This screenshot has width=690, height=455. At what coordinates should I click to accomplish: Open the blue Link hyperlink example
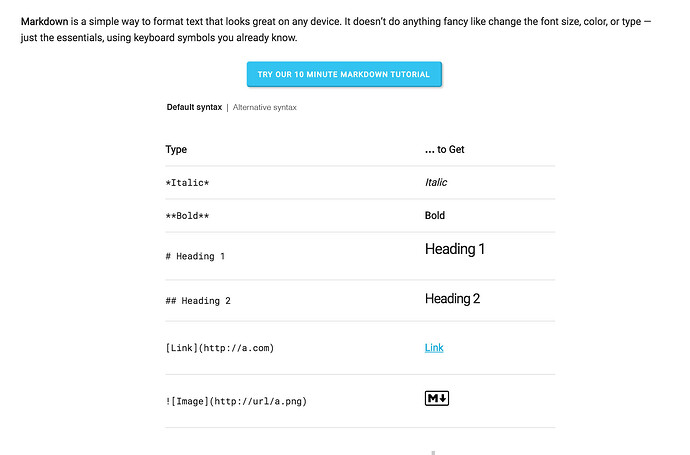click(434, 348)
